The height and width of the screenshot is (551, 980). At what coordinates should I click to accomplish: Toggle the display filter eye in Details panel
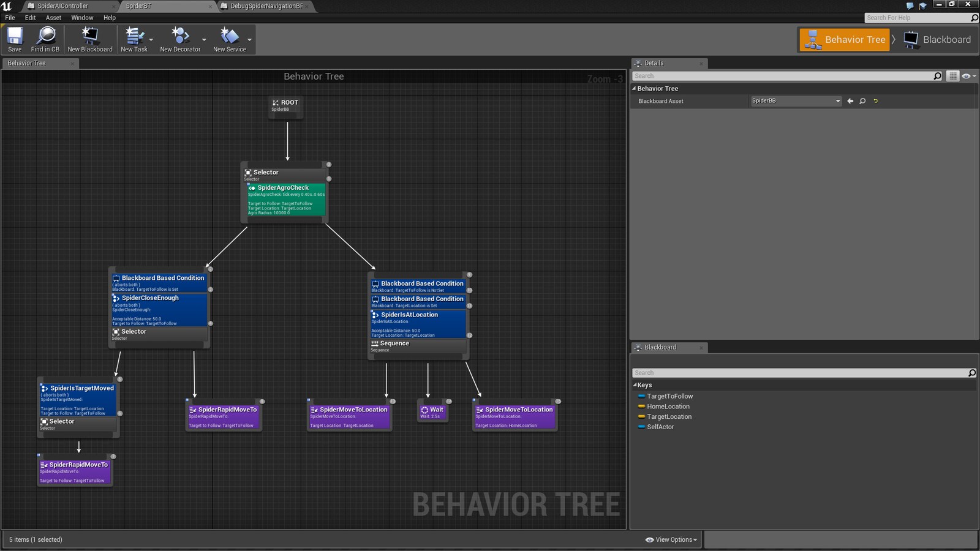click(967, 76)
